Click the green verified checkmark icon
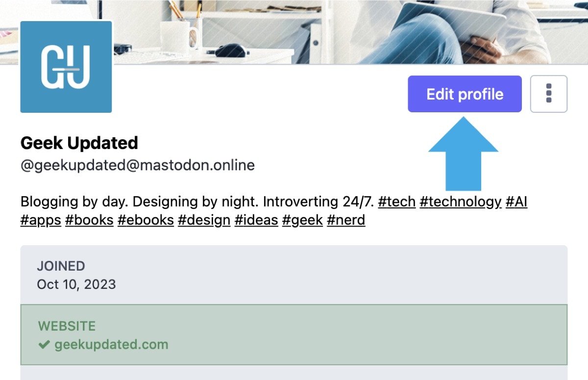Viewport: 588px width, 380px height. click(x=44, y=345)
